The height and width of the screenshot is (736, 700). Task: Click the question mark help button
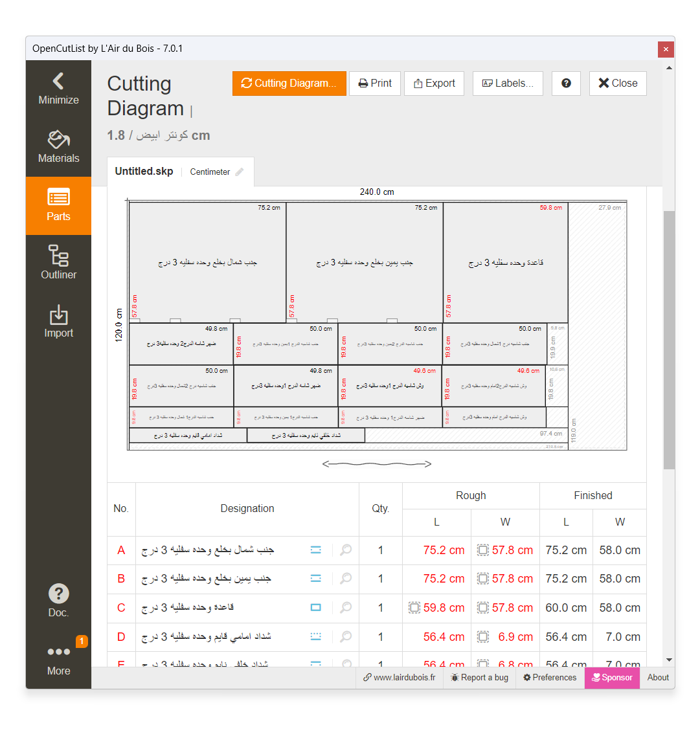[x=566, y=84]
